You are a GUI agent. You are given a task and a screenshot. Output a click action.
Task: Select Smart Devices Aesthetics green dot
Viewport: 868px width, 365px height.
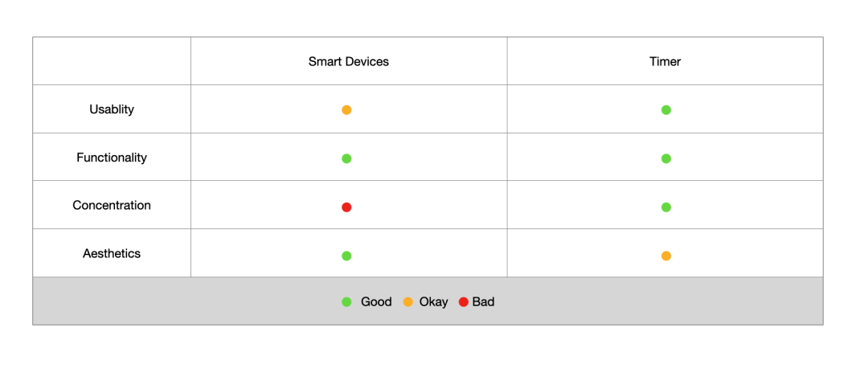(346, 256)
